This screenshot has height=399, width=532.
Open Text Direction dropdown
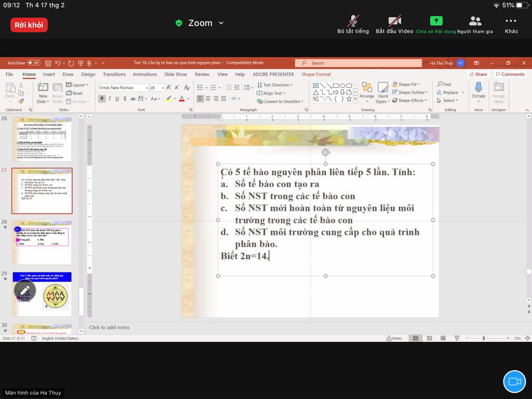click(275, 85)
